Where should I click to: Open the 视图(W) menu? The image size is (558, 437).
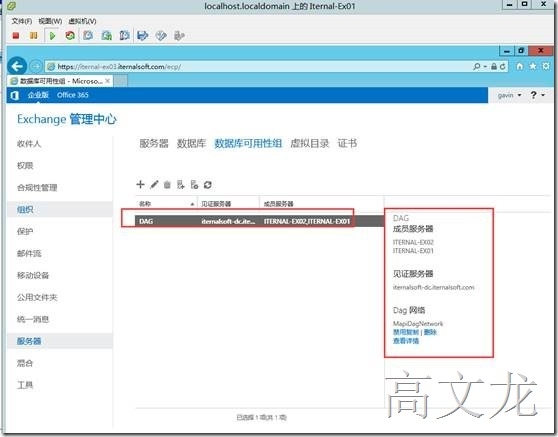[x=50, y=21]
